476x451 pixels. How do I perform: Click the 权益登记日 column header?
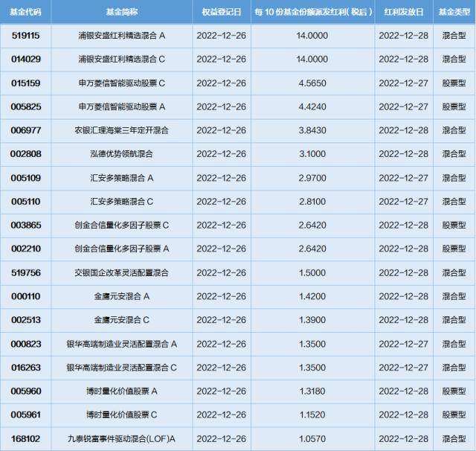click(x=222, y=12)
